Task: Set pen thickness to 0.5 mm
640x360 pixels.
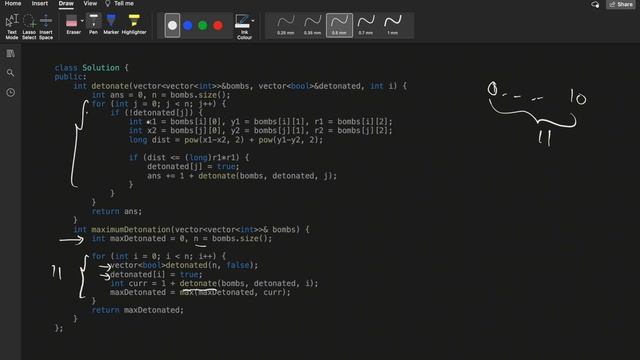Action: (x=339, y=25)
